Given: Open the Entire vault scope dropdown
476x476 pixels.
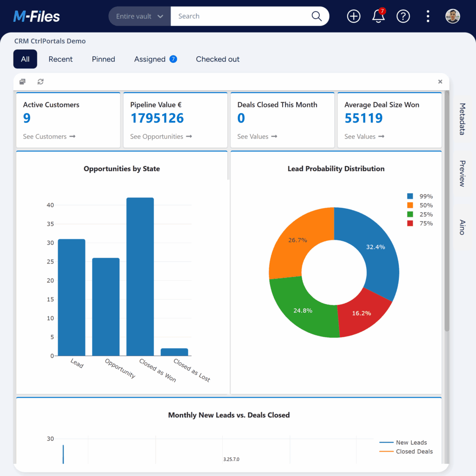Looking at the screenshot, I should point(139,16).
